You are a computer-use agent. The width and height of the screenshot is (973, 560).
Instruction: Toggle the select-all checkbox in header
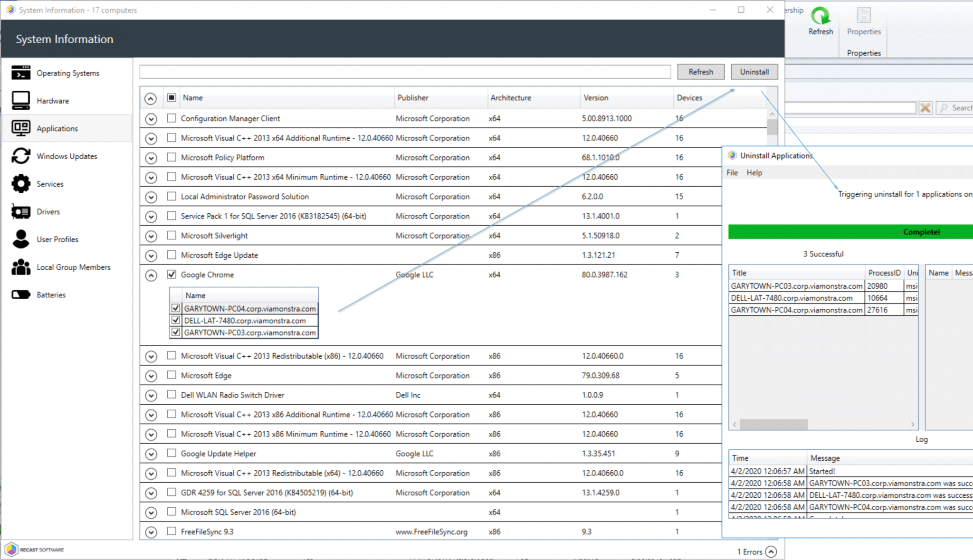point(172,97)
